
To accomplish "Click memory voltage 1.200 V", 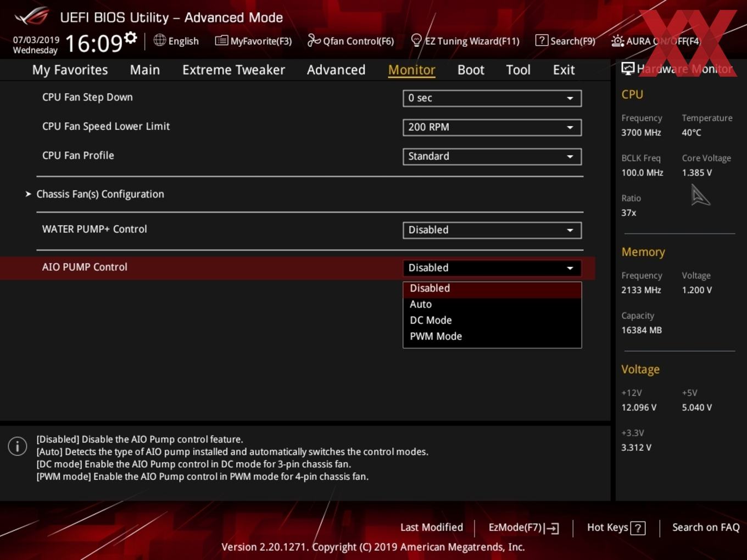I will pyautogui.click(x=696, y=290).
